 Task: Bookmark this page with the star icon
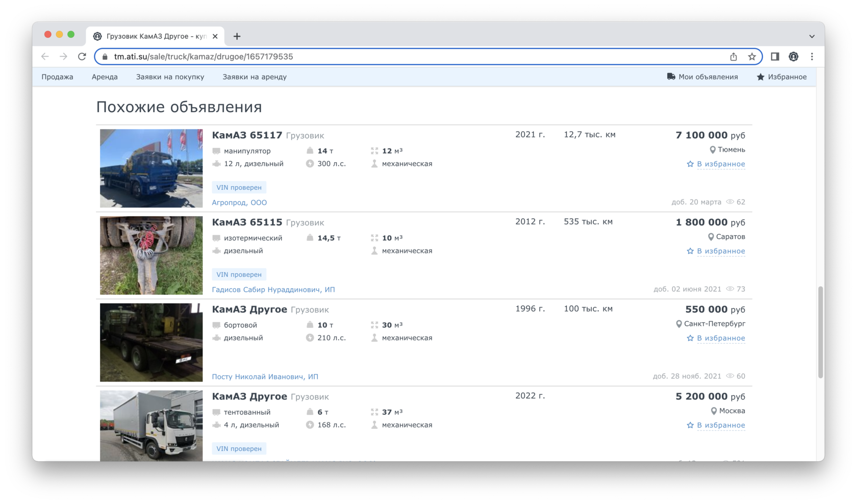(752, 57)
